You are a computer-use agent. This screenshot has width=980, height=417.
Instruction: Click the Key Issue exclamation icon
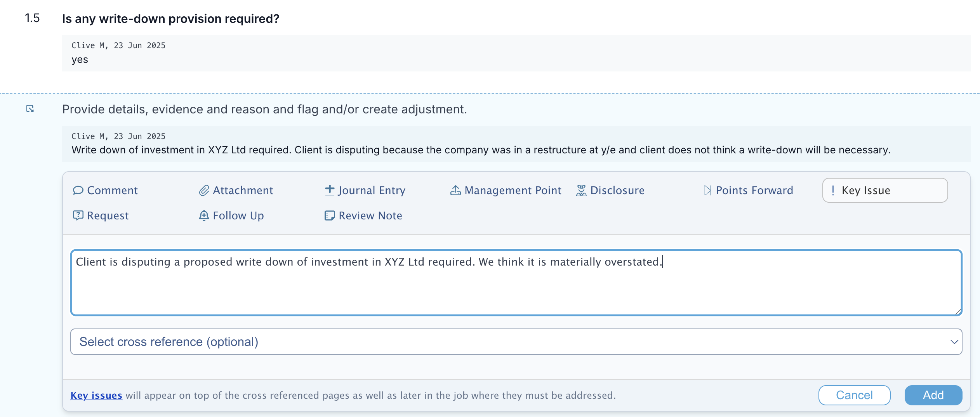833,190
